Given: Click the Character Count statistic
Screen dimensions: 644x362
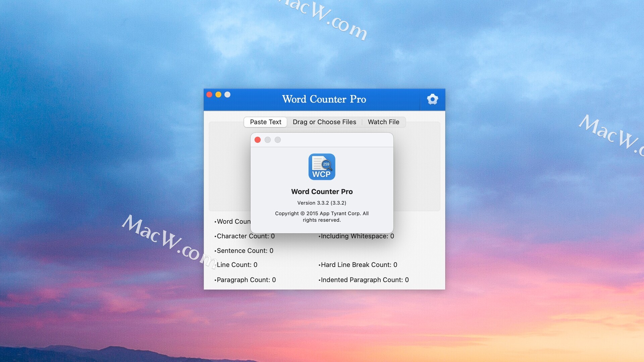Looking at the screenshot, I should 245,236.
